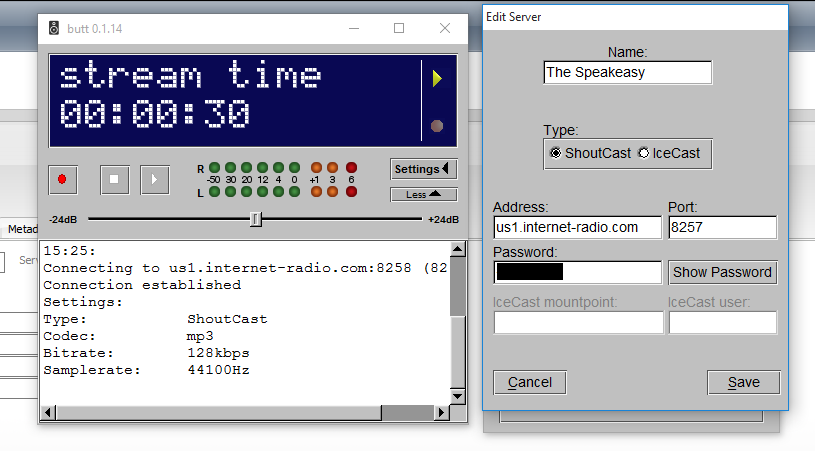
Task: Click the Address input field
Action: pos(577,228)
